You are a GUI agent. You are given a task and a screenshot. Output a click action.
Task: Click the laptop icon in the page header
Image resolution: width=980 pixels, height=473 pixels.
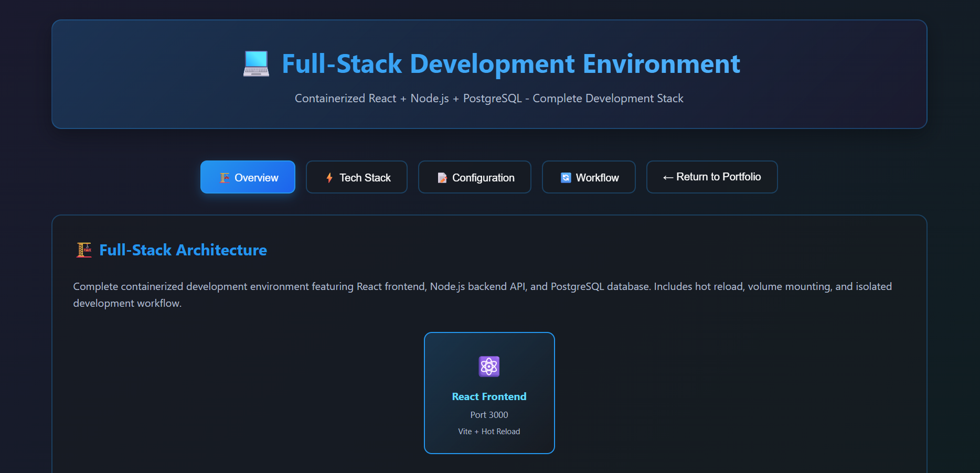pyautogui.click(x=255, y=64)
